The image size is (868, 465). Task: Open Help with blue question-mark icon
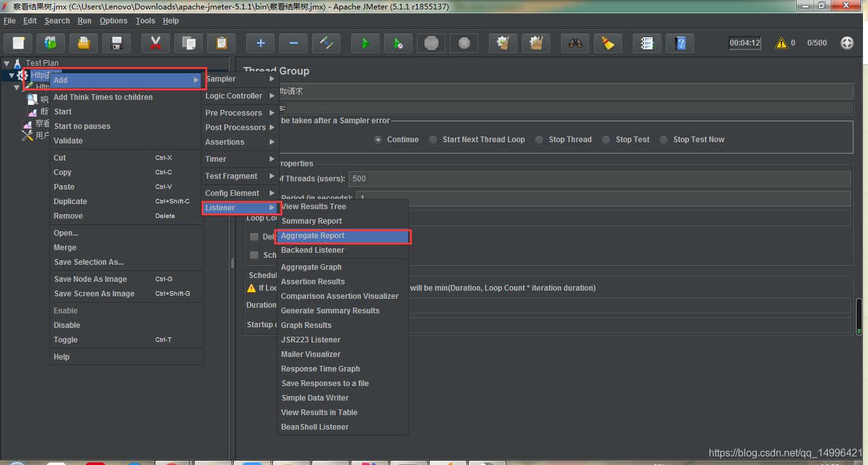coord(680,43)
